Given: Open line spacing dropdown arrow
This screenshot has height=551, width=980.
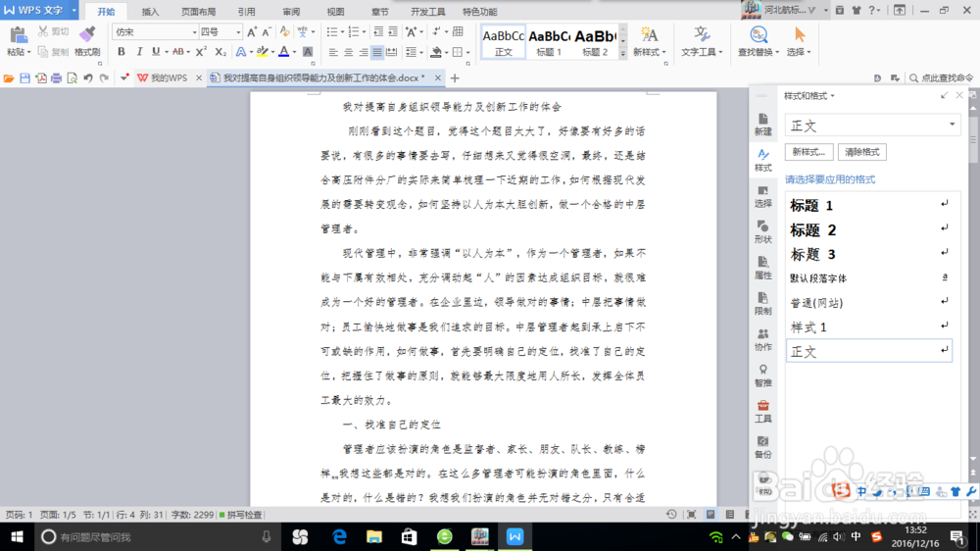Looking at the screenshot, I should point(421,53).
